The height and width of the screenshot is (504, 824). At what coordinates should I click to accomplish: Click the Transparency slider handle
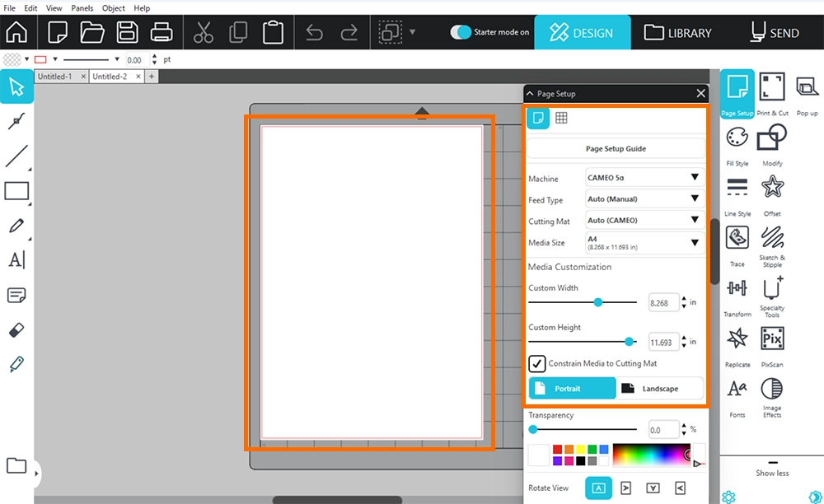click(x=533, y=429)
